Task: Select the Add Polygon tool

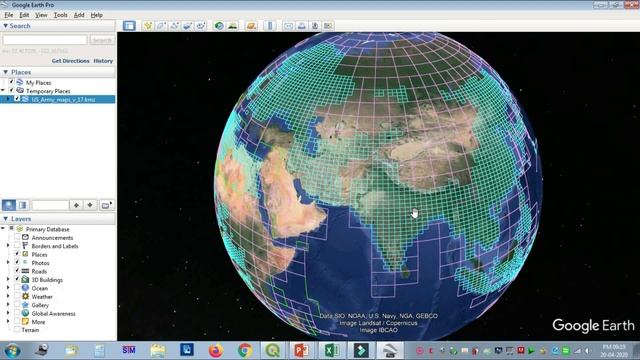Action: 161,26
